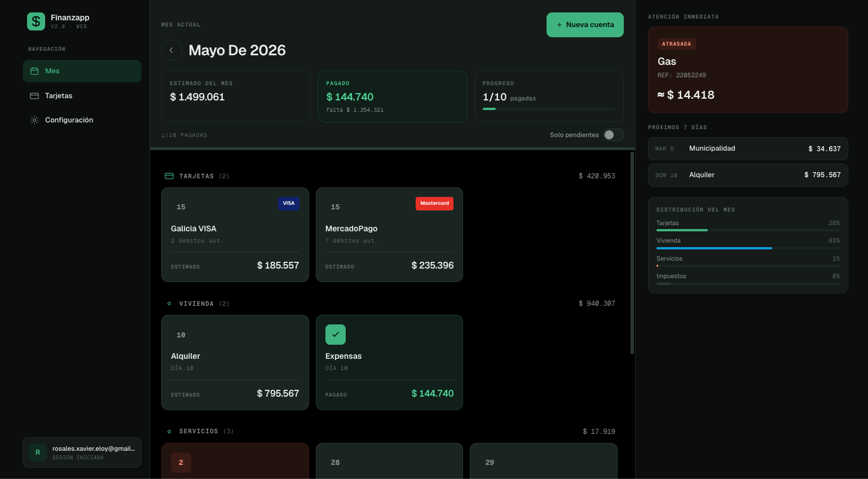This screenshot has width=868, height=479.
Task: Click the 1/10 pagadas progress bar
Action: [549, 109]
